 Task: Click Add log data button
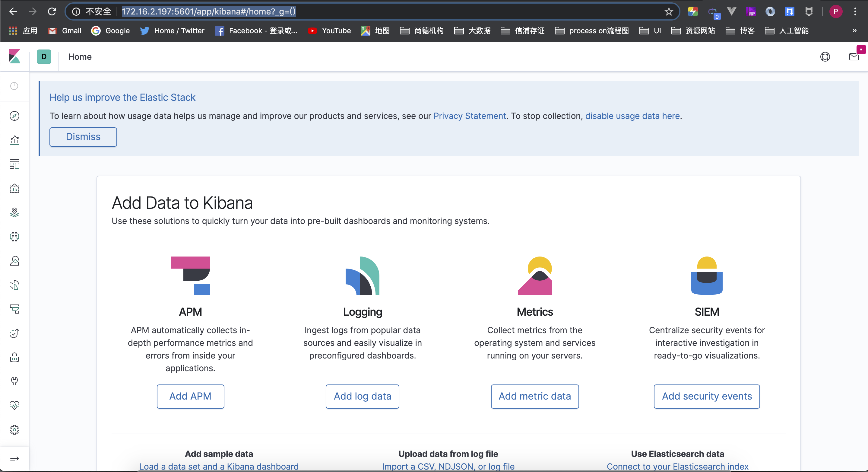(x=362, y=396)
